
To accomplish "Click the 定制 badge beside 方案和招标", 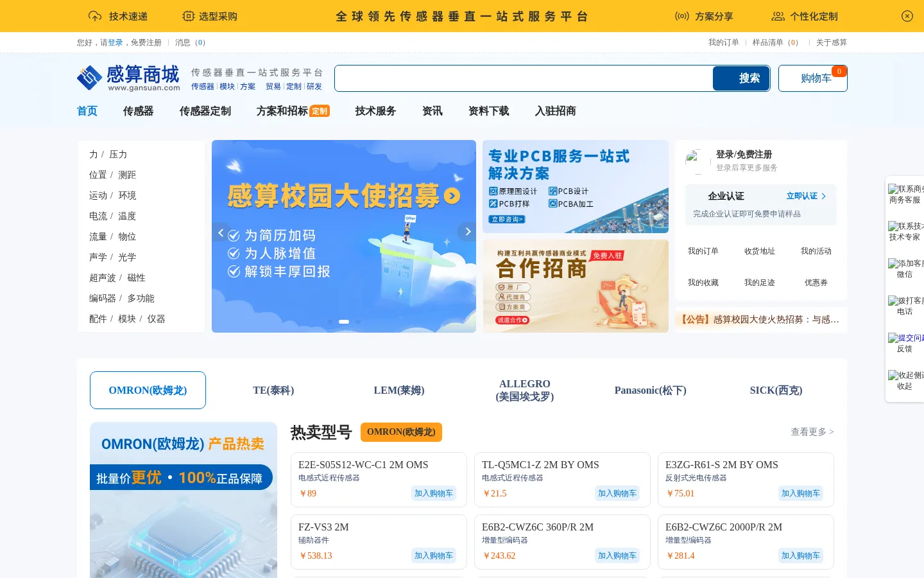I will click(x=320, y=111).
